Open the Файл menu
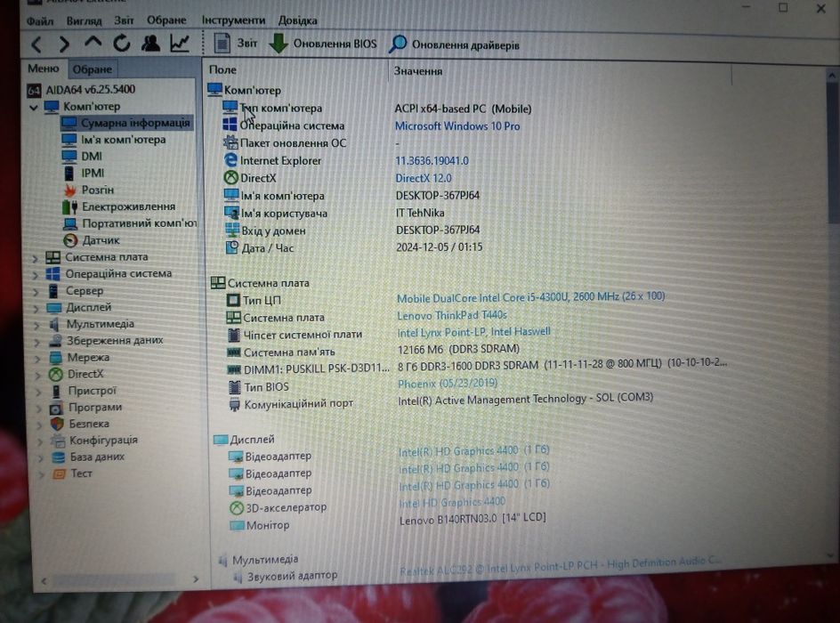Viewport: 840px width, 623px height. pyautogui.click(x=40, y=20)
